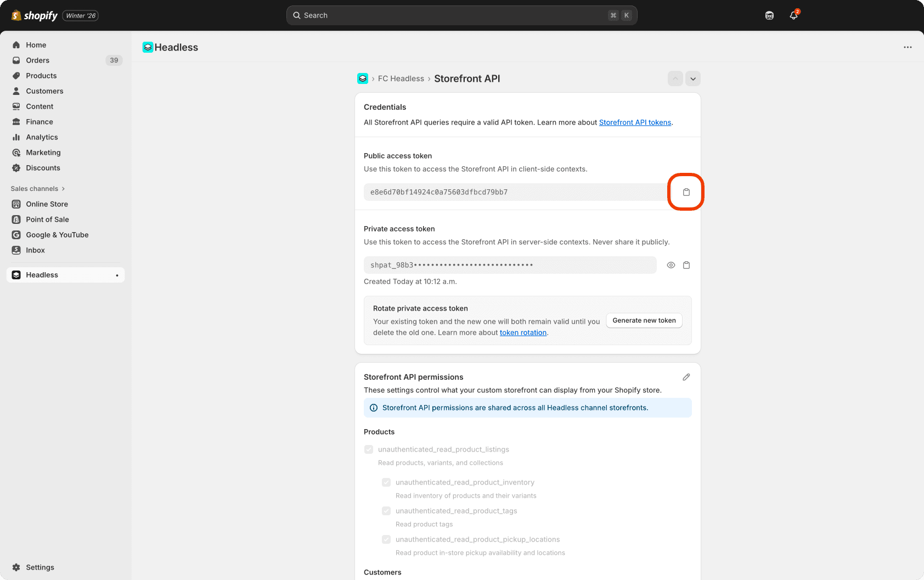
Task: Navigate to FC Headless breadcrumb
Action: pos(401,78)
